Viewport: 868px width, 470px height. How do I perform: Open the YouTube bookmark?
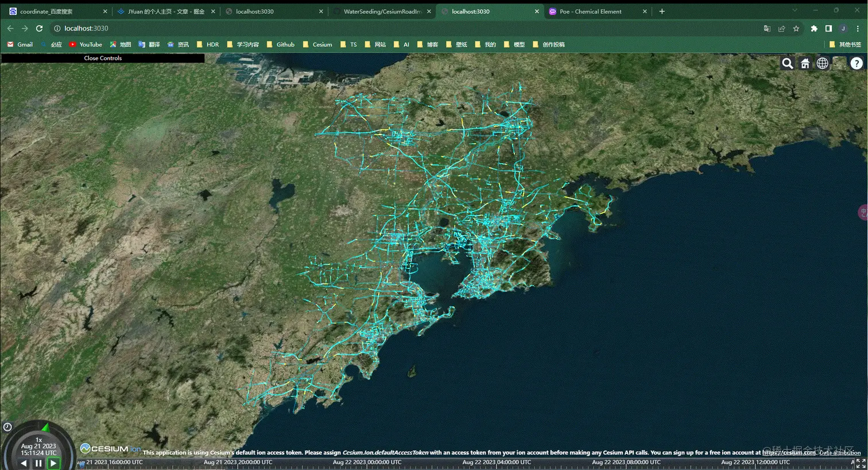86,44
